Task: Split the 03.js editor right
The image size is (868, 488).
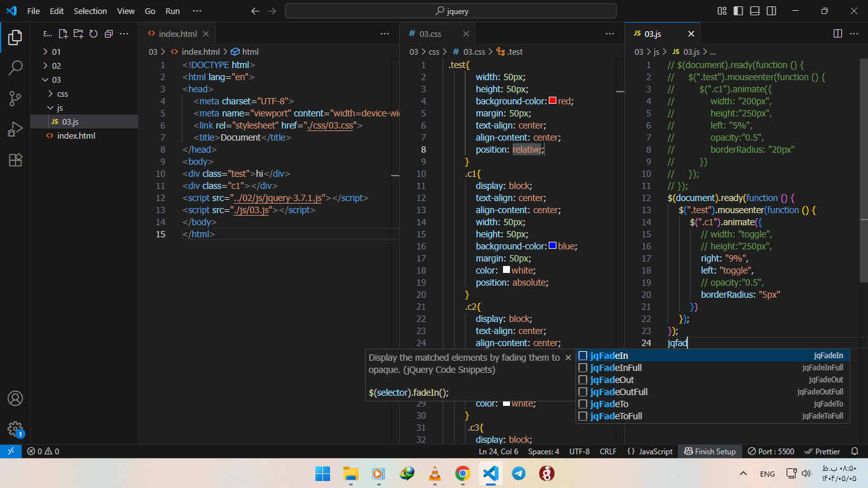Action: 837,34
